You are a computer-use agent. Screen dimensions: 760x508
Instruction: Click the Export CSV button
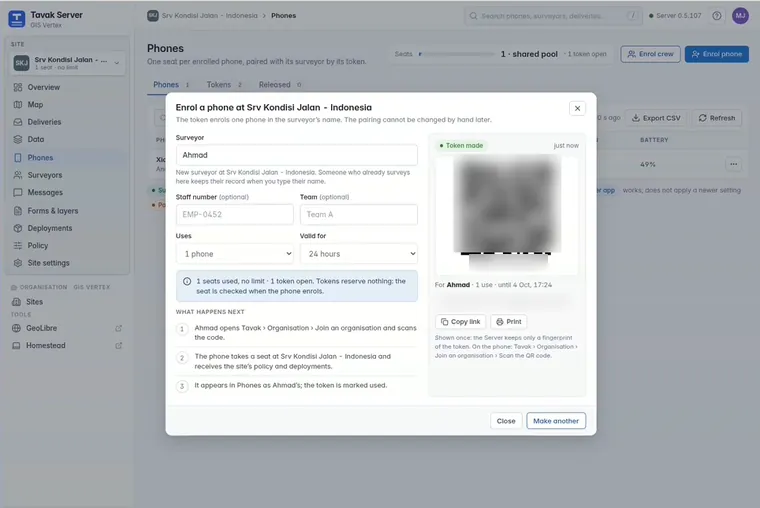(x=656, y=118)
